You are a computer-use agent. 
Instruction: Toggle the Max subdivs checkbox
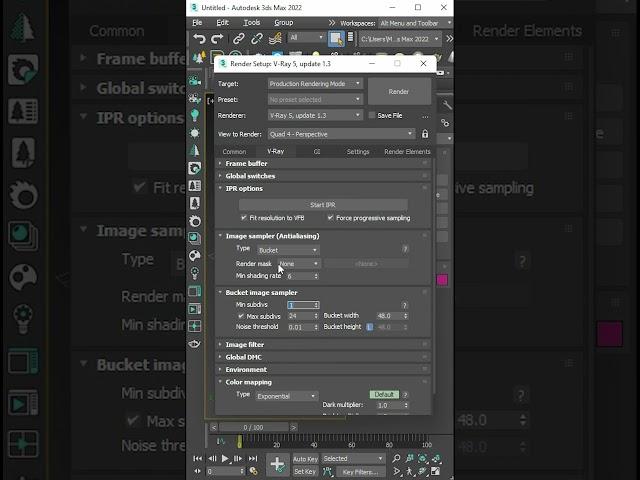[241, 316]
